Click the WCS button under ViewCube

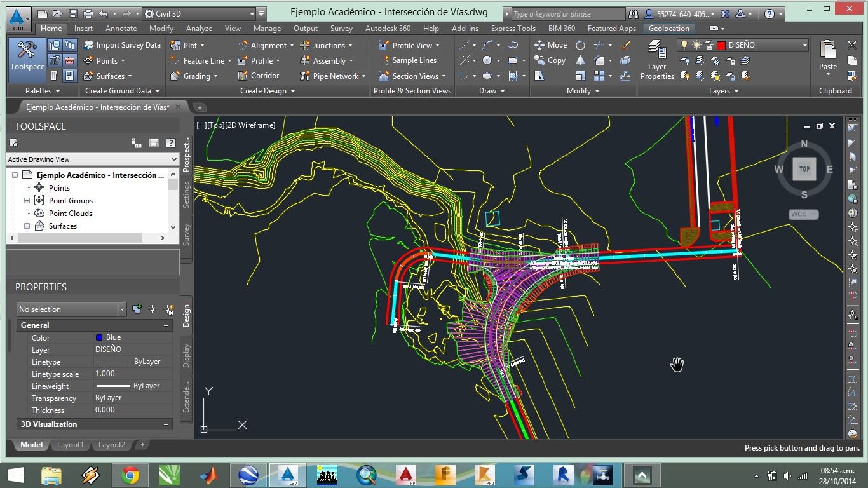[x=803, y=214]
